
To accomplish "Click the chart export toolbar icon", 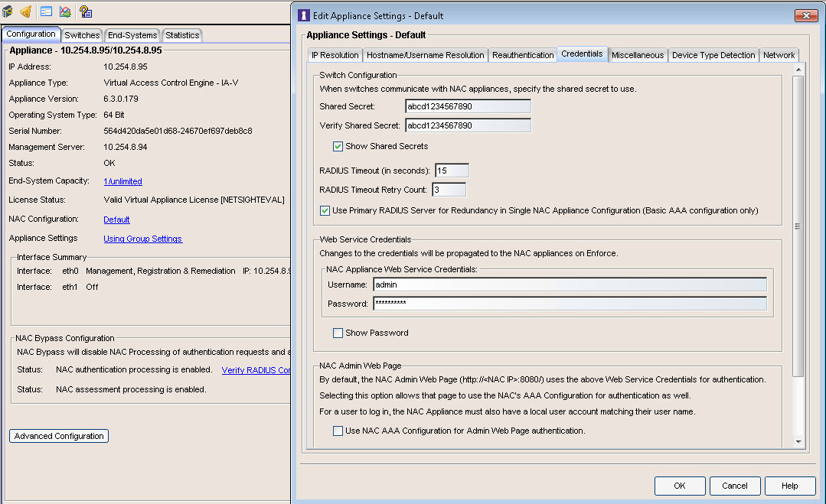I will tap(65, 11).
